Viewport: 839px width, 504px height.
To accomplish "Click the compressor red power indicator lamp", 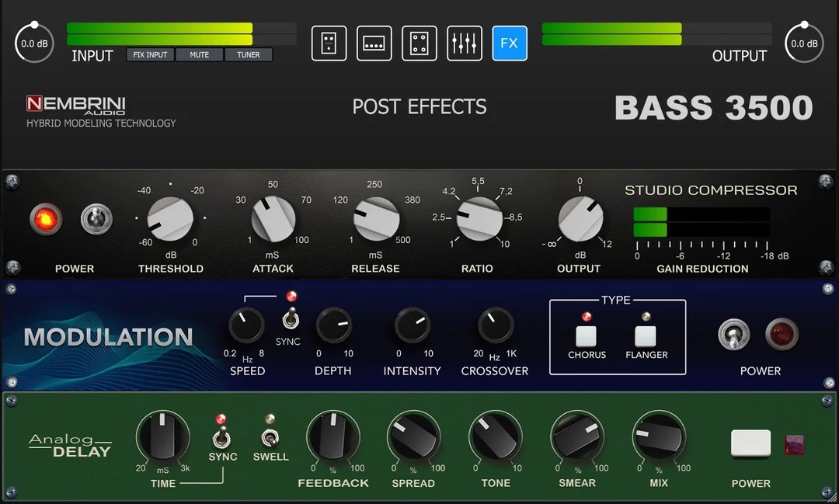I will pyautogui.click(x=46, y=219).
